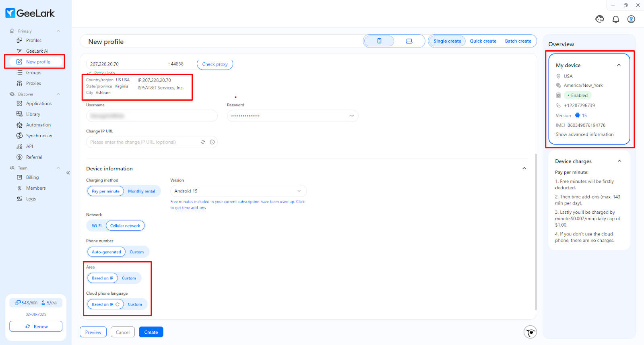The height and width of the screenshot is (345, 644).
Task: Select Custom option for Area
Action: 129,278
